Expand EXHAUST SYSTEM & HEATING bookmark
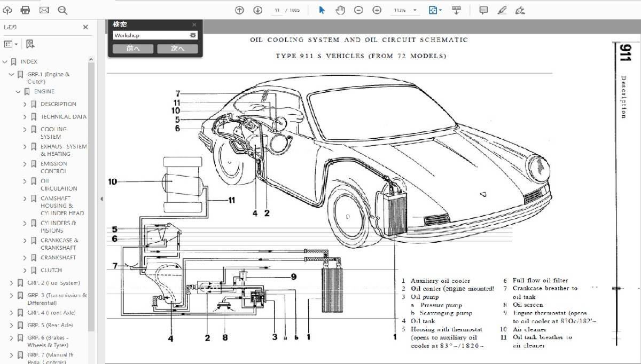The image size is (641, 364). (25, 146)
